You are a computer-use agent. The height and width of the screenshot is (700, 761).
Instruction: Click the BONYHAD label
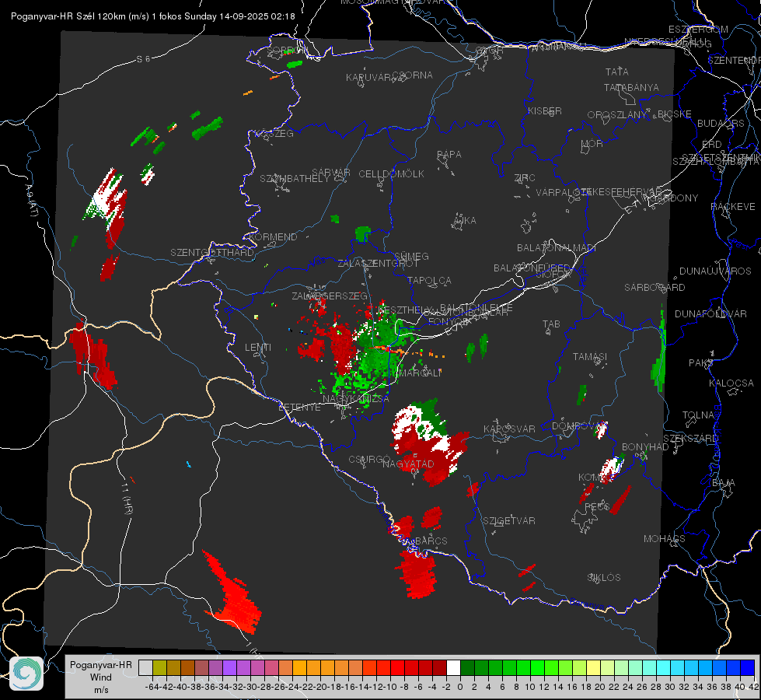click(x=645, y=447)
